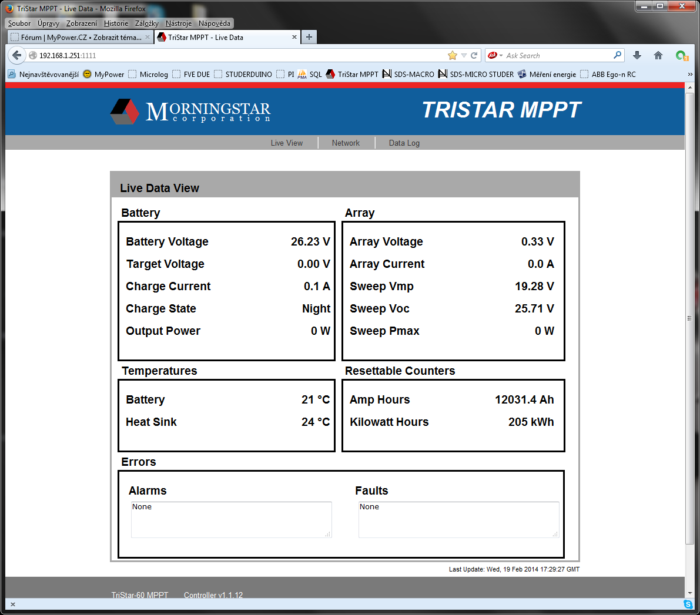Open the Historie menu
Image resolution: width=700 pixels, height=615 pixels.
[116, 23]
